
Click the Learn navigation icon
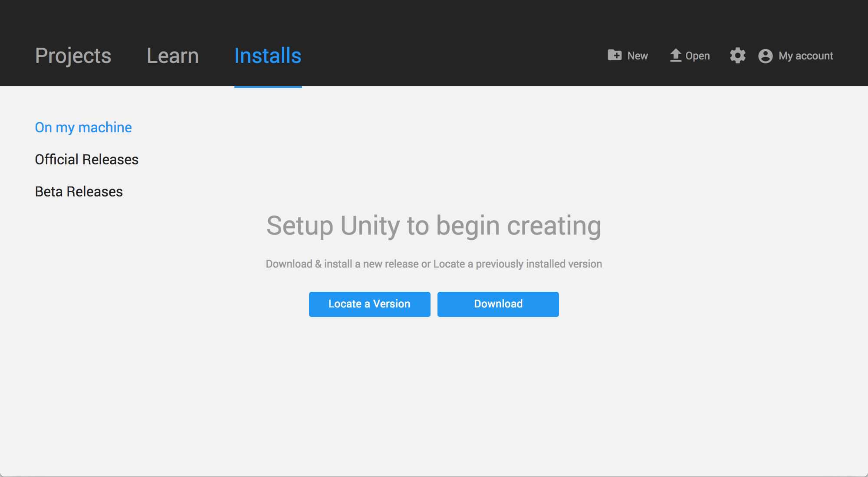pyautogui.click(x=172, y=55)
